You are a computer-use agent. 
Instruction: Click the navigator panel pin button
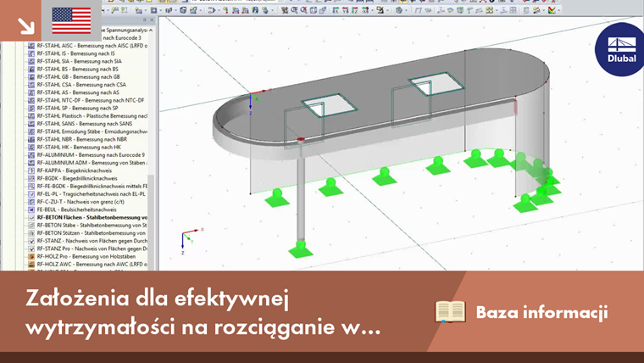point(145,20)
